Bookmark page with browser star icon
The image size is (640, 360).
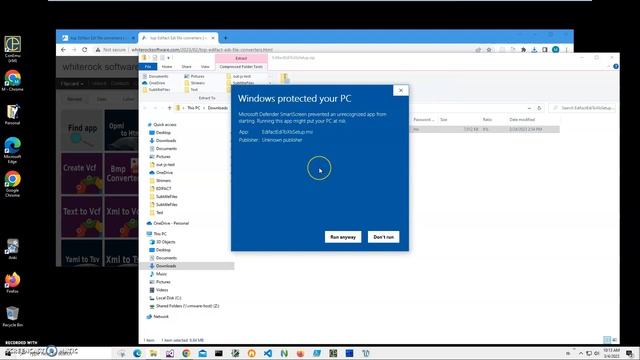point(489,50)
